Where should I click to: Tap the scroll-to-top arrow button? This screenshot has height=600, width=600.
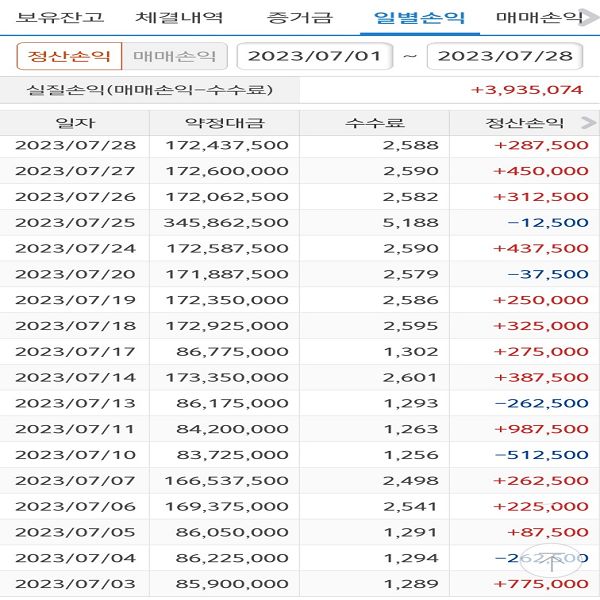[x=551, y=560]
